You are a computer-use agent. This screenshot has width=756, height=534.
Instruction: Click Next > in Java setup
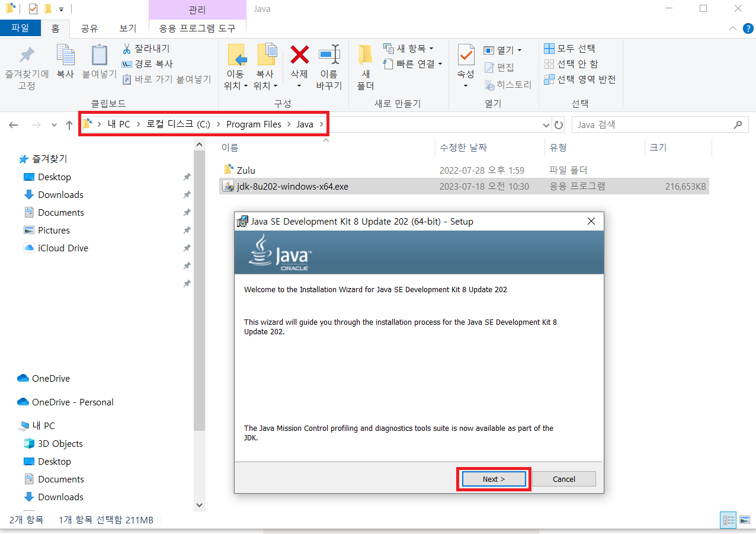click(x=494, y=479)
